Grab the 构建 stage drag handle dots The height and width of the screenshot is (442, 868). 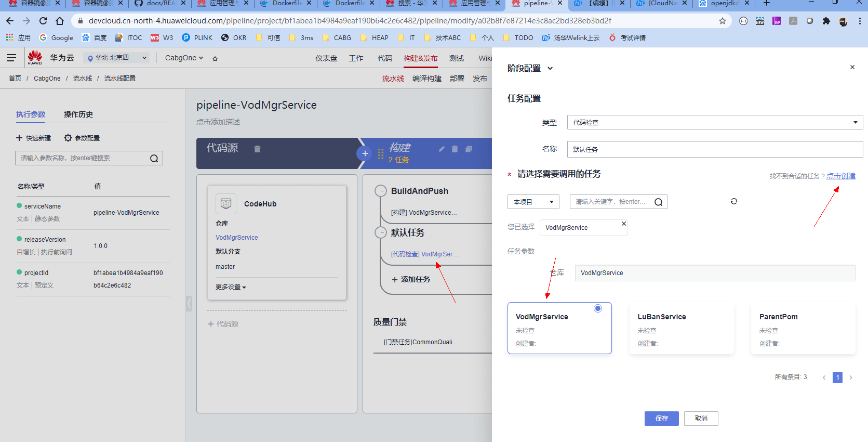tap(381, 154)
